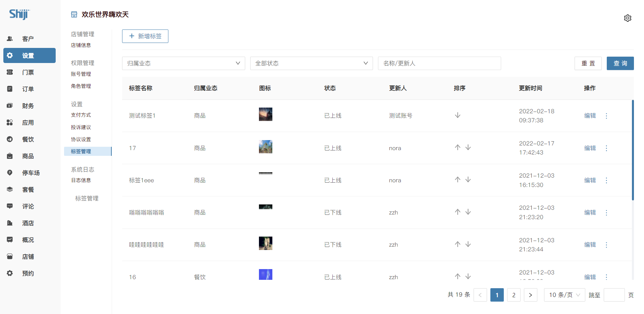
Task: Open the 评论 sidebar section
Action: [30, 206]
